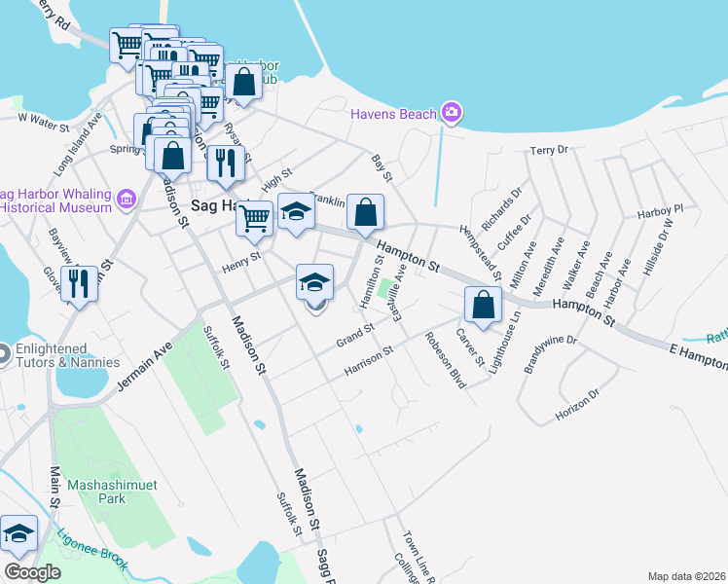
Task: Open the grocery cart marker above Henry St
Action: [254, 219]
